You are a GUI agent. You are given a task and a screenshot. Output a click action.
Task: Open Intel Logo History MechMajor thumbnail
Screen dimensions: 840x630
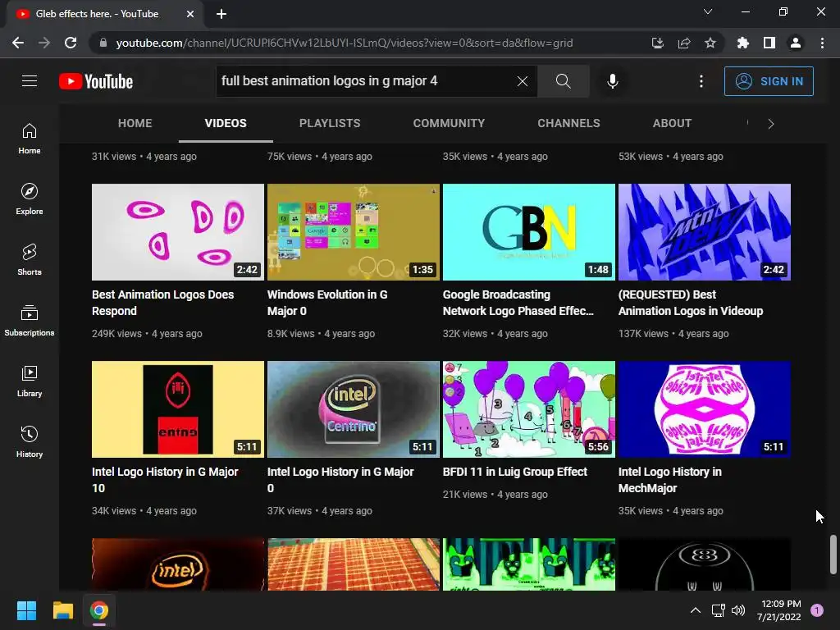pos(705,409)
